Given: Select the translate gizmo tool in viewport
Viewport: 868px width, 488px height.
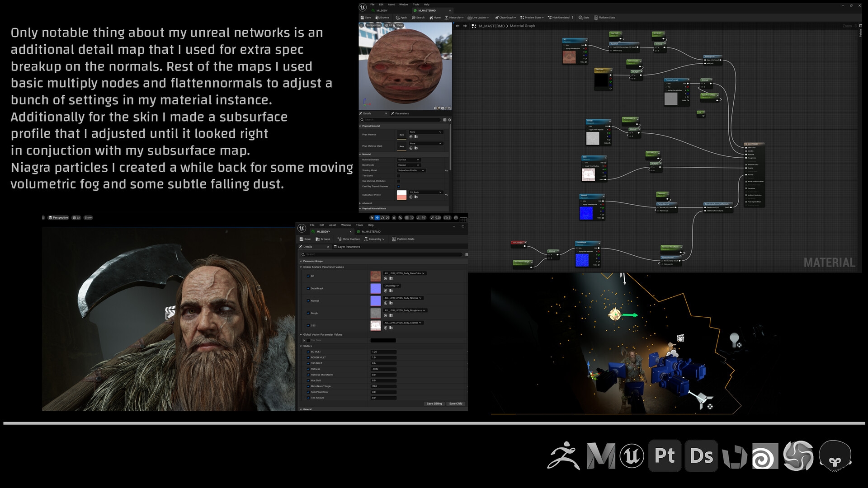Looking at the screenshot, I should coord(377,218).
